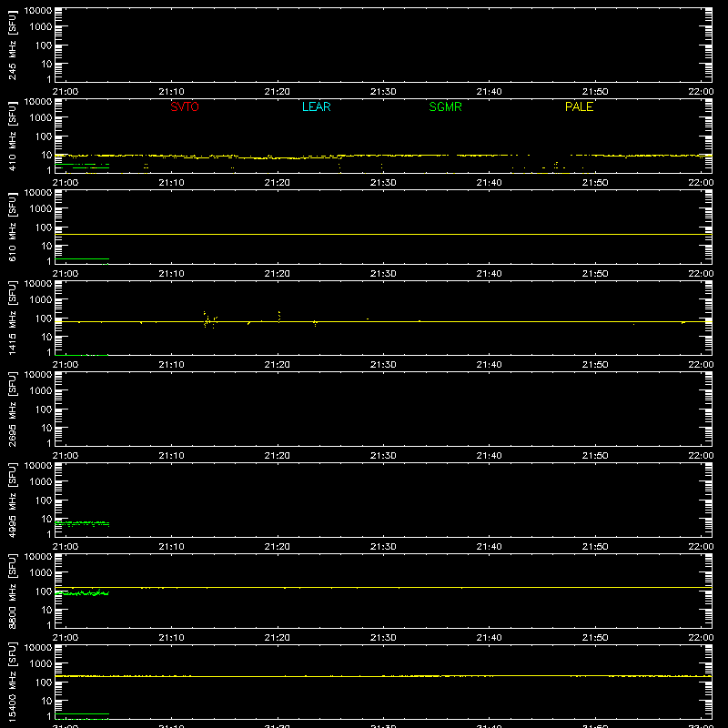Click the red SVTO station label
The image size is (728, 728).
click(x=185, y=106)
